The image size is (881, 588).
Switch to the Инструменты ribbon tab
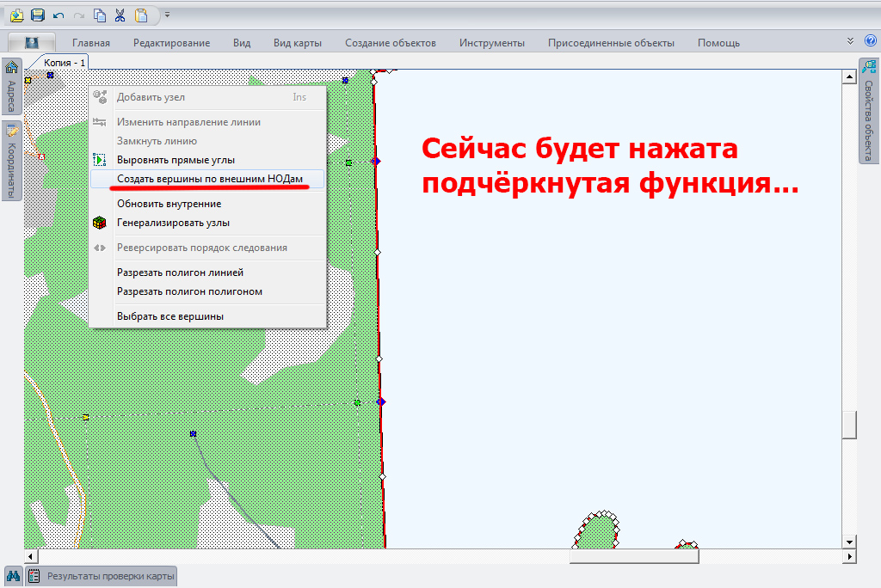tap(491, 43)
